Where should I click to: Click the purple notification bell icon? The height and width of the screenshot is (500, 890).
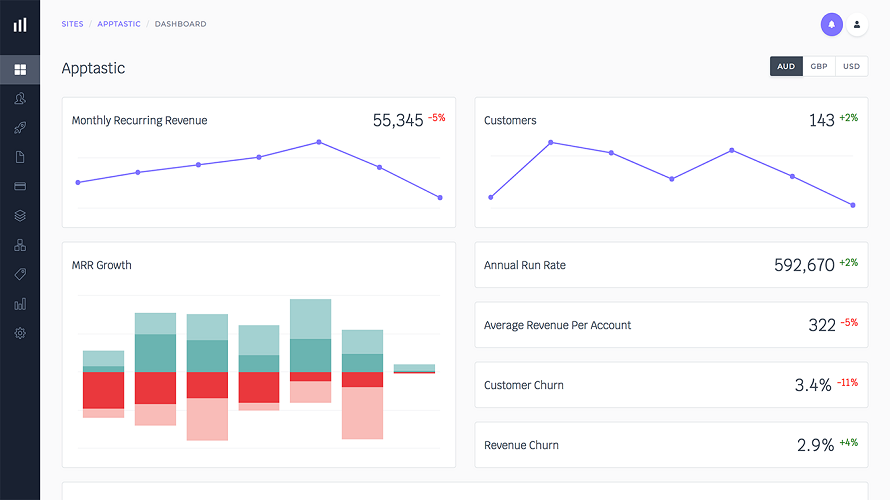[x=832, y=24]
